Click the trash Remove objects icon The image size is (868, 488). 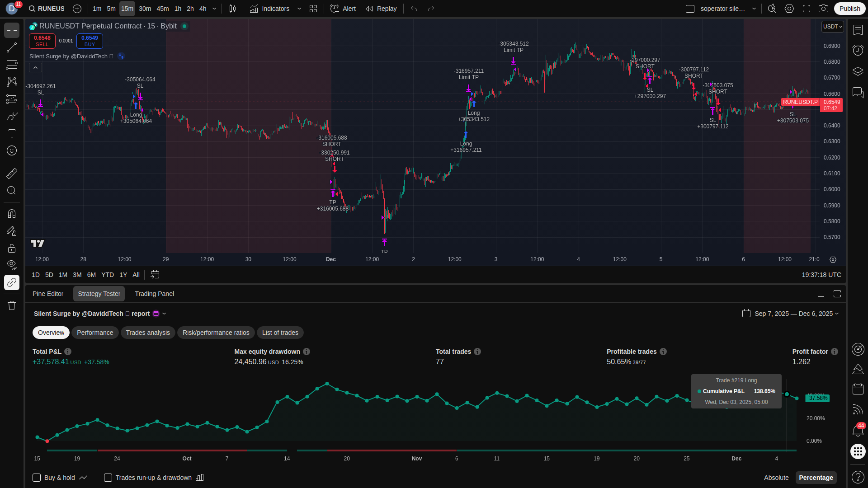[12, 305]
